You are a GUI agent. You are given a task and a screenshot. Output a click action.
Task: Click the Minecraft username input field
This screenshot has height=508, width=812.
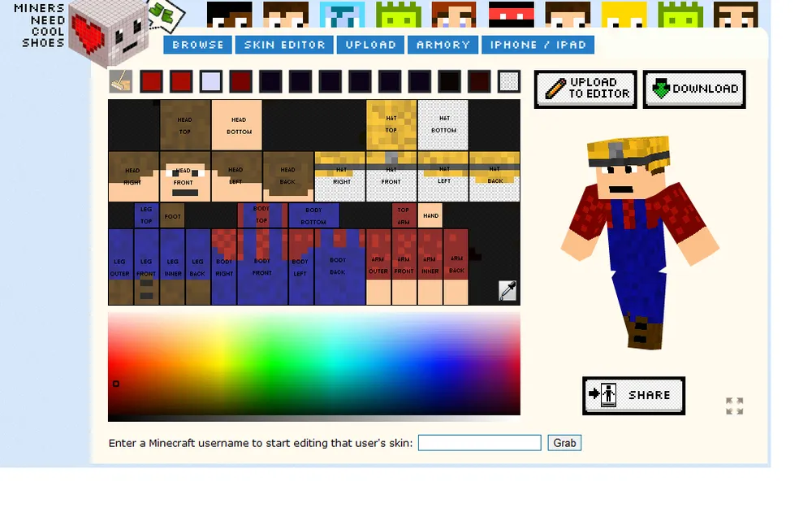[x=480, y=443]
